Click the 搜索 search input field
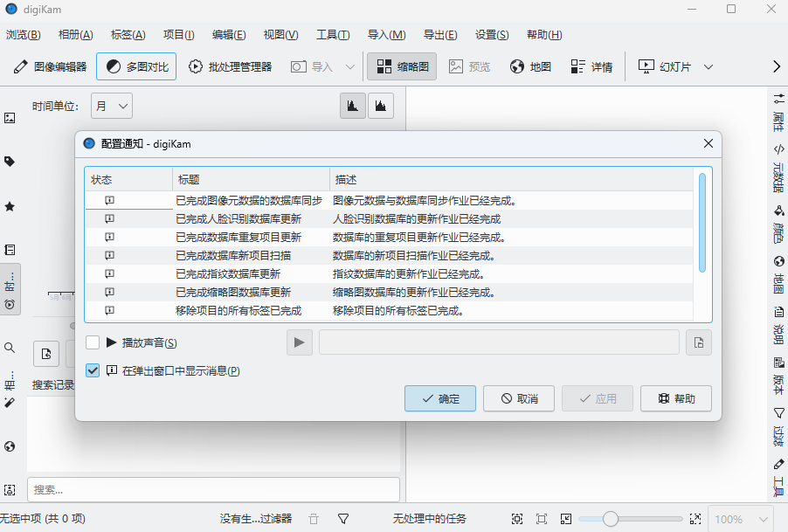 pos(213,490)
